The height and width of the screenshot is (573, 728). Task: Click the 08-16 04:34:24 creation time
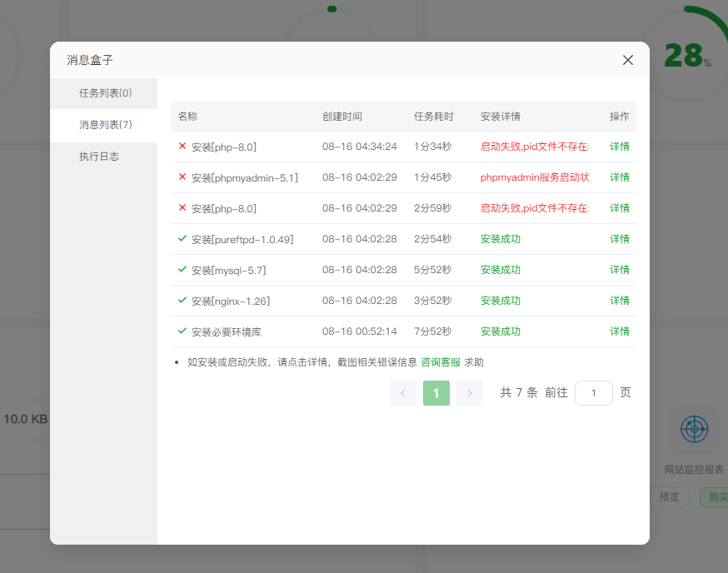[360, 147]
